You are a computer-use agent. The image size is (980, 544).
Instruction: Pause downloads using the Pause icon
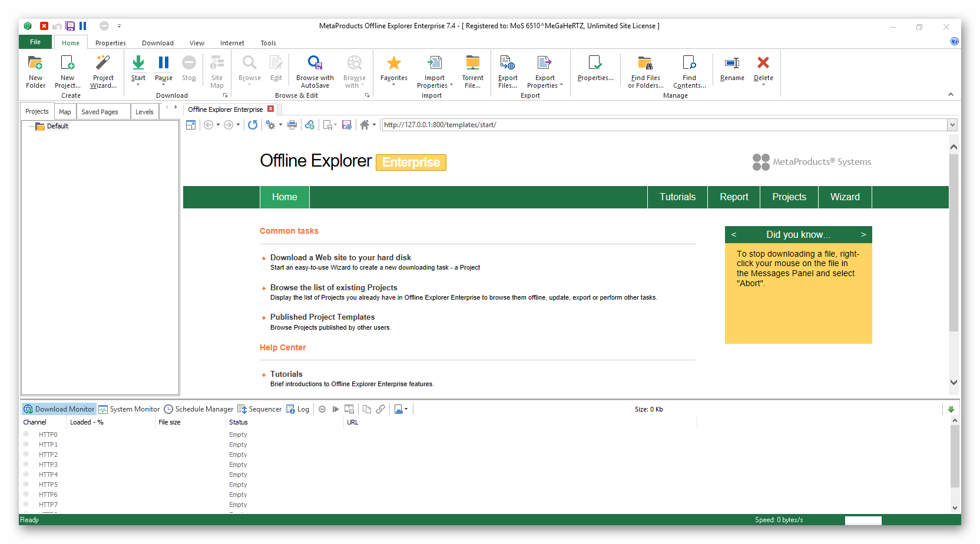pyautogui.click(x=164, y=62)
